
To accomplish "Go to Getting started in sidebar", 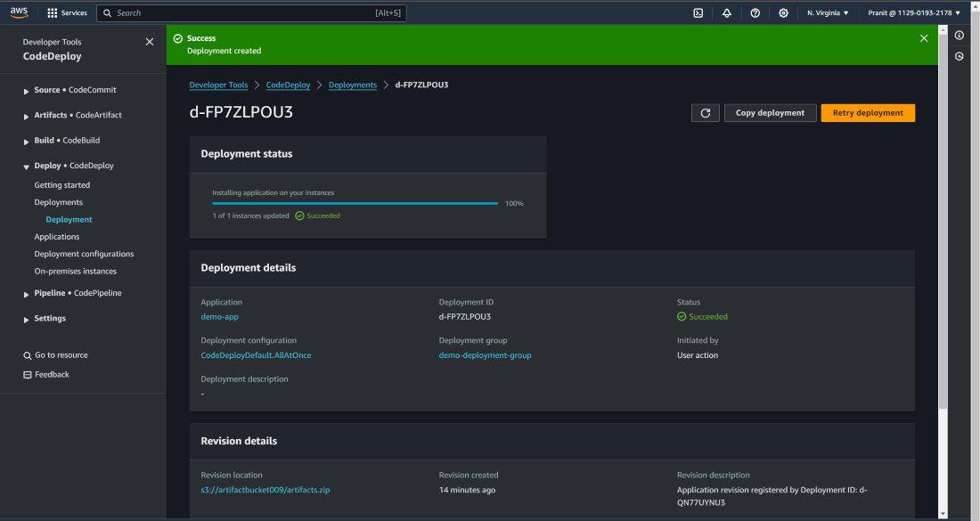I will [61, 185].
